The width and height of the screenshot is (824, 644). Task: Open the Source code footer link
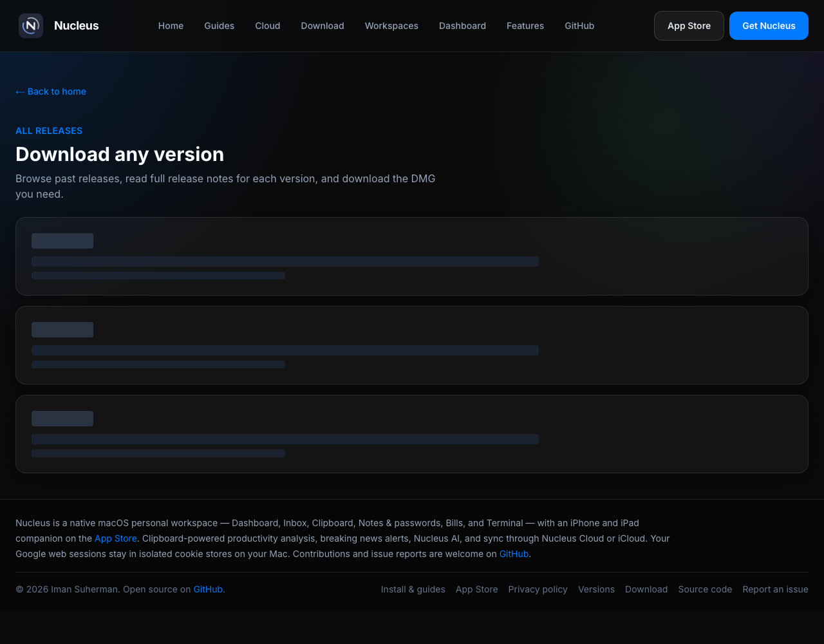[705, 589]
